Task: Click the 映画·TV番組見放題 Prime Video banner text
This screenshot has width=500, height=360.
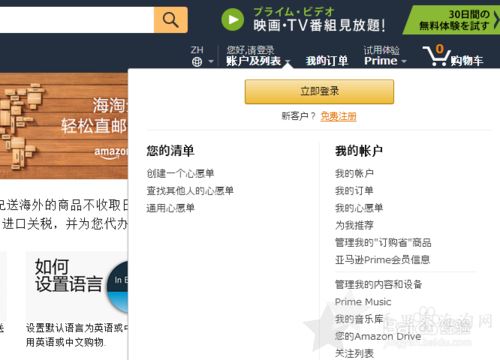Action: tap(319, 25)
